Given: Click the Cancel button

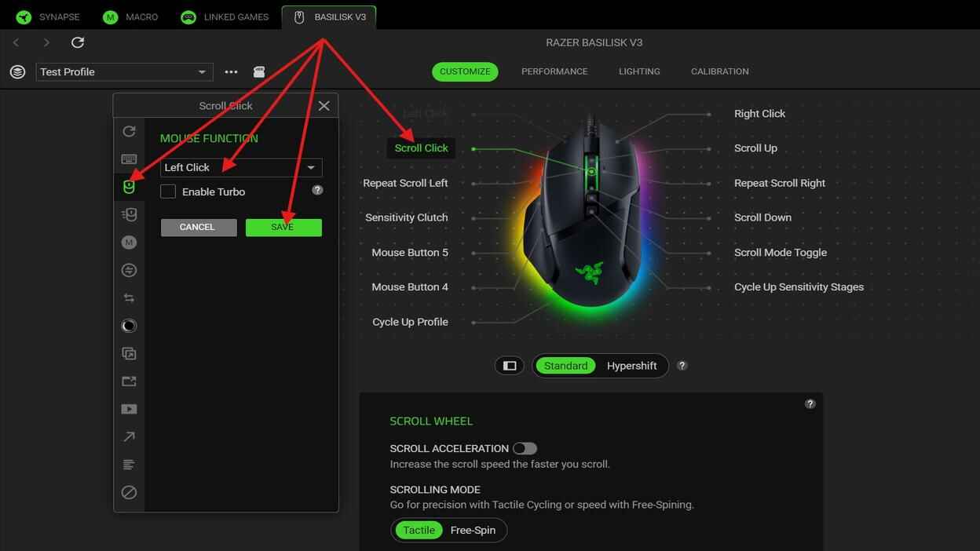Looking at the screenshot, I should (197, 227).
